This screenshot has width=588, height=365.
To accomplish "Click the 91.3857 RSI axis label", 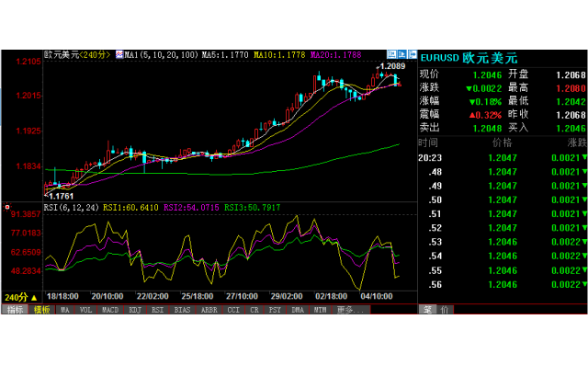I will (x=26, y=214).
